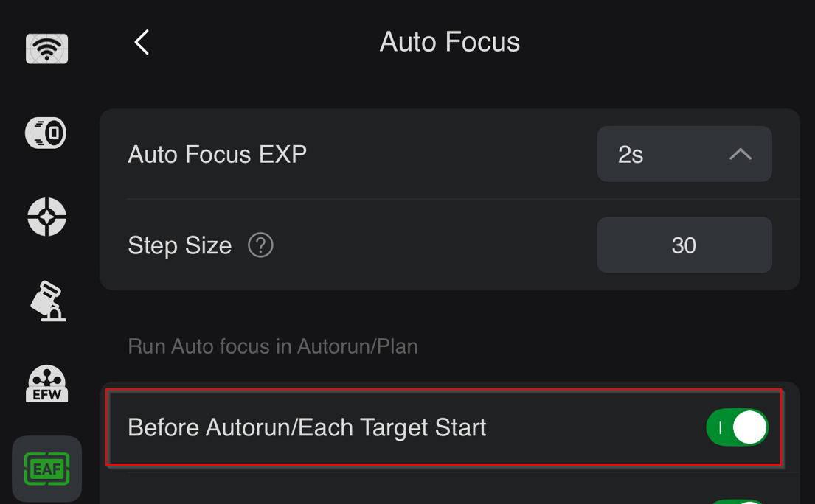Click the Auto Focus page title
815x504 pixels.
click(x=450, y=42)
